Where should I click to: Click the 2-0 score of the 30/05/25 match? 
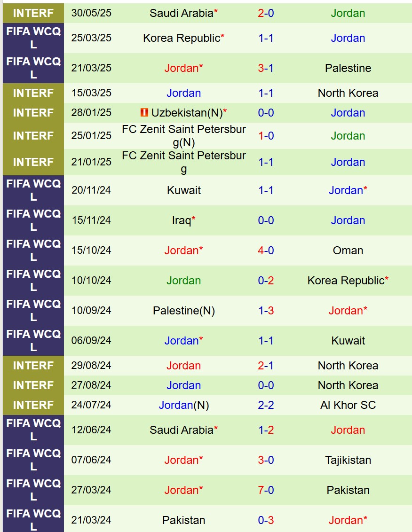coord(266,13)
